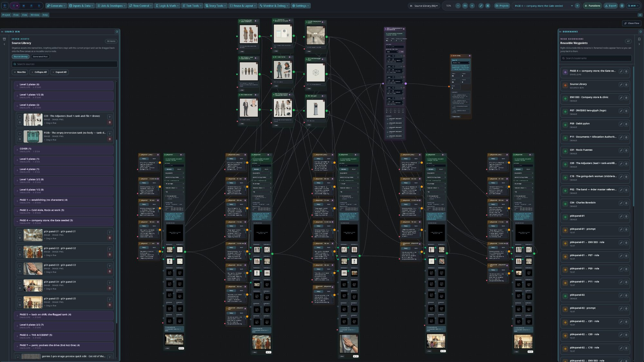
Task: Expand the COVER (1) bin
Action: click(x=64, y=150)
